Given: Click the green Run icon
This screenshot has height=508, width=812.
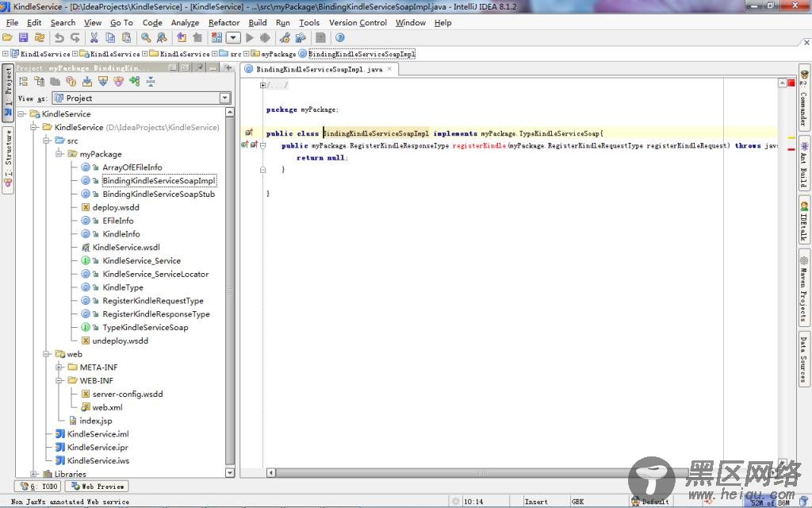Looking at the screenshot, I should [x=250, y=38].
